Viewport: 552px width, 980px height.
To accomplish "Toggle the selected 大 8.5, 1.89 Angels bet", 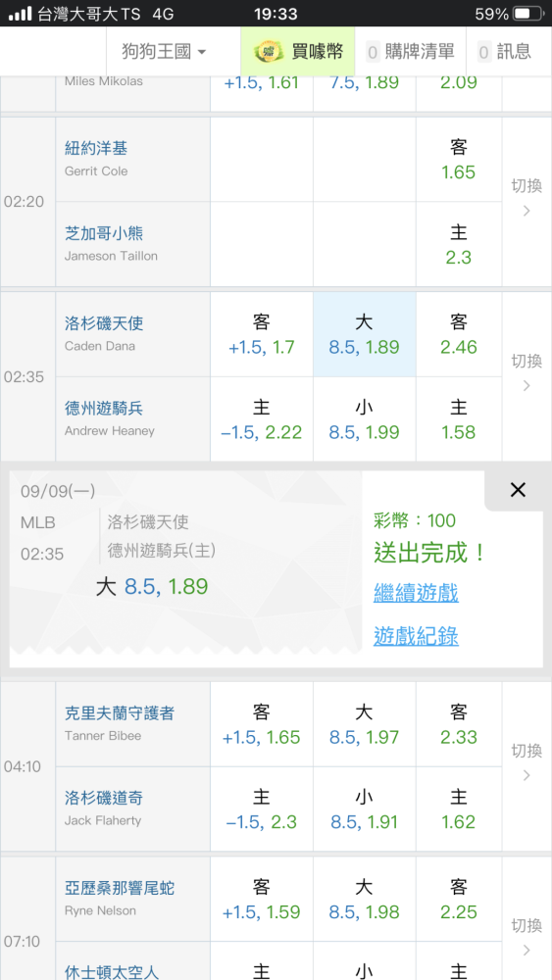I will click(x=365, y=334).
